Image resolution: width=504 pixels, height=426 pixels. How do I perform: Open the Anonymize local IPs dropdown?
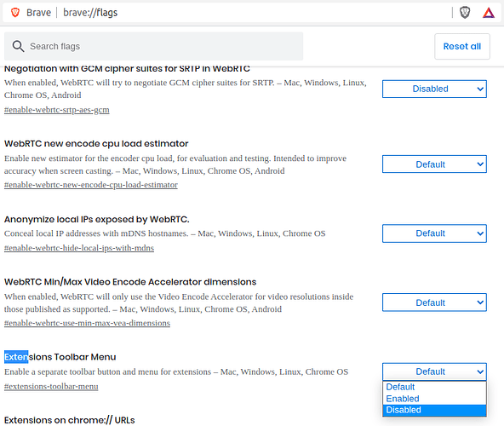tap(434, 233)
